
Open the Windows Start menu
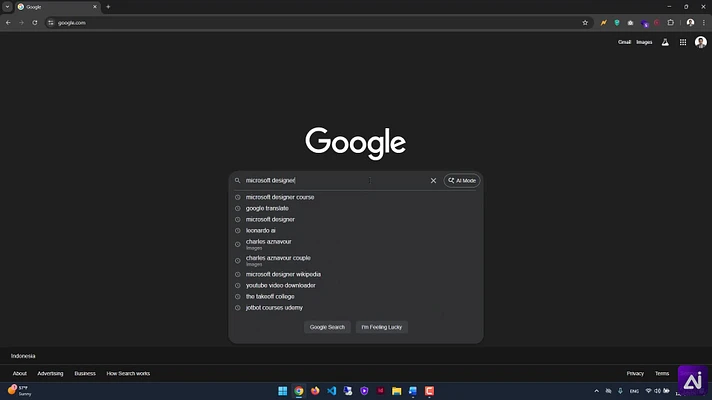pos(282,391)
